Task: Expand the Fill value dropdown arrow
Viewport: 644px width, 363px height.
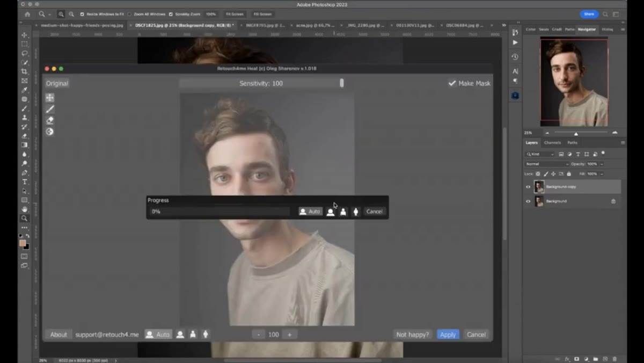Action: tap(602, 174)
